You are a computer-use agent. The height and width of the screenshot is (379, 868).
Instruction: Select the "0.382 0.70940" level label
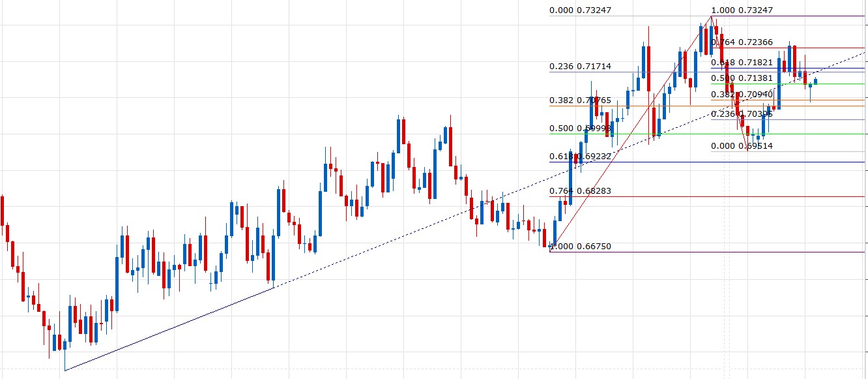[x=742, y=95]
